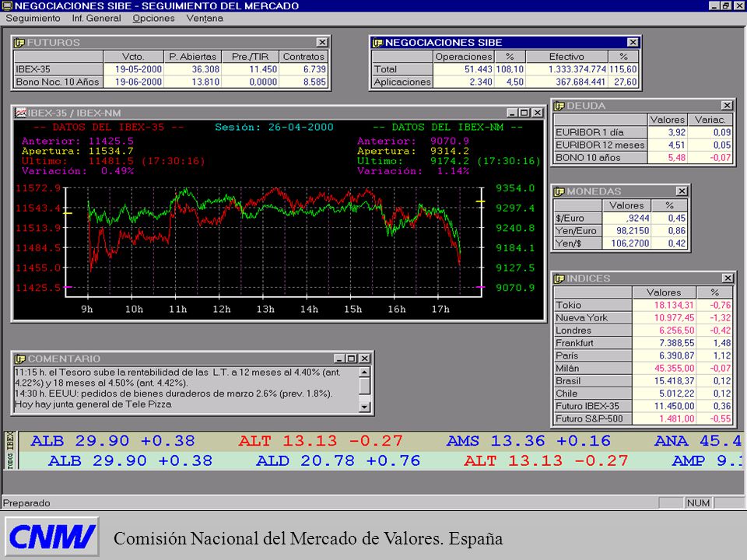This screenshot has width=747, height=560.
Task: Click the INDICES window title icon
Action: pyautogui.click(x=559, y=278)
